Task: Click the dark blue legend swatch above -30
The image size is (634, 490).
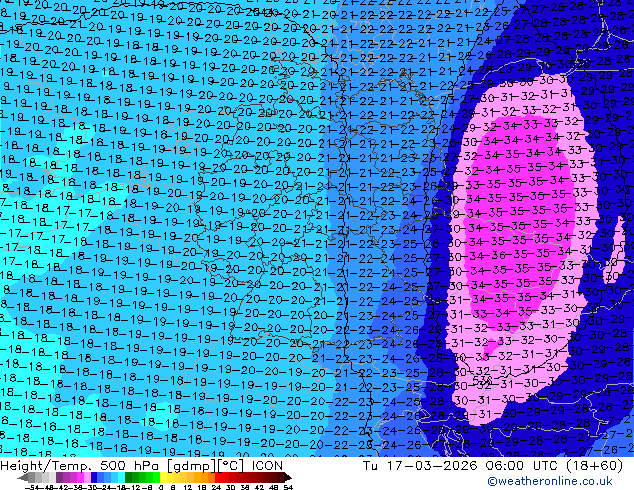Action: tap(94, 478)
